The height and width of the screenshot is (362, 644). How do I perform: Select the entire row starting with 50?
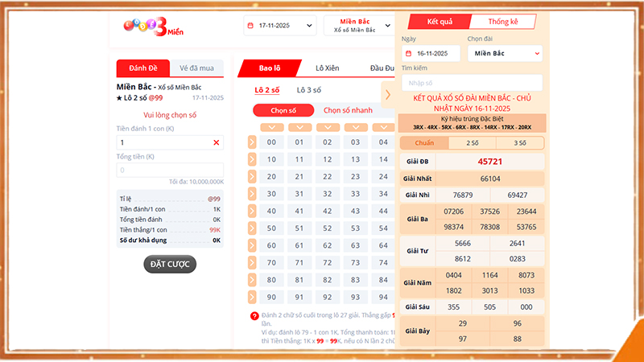[252, 228]
